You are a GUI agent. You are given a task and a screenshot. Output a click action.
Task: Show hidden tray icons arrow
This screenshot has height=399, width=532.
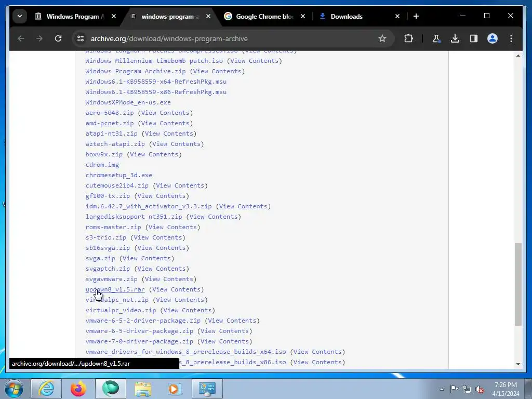[442, 389]
